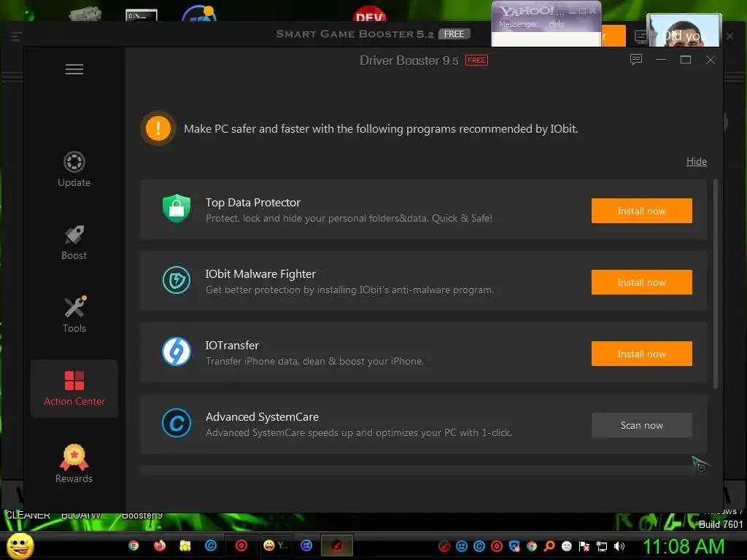Screen dimensions: 747x560
Task: Open the Update section in sidebar
Action: [x=74, y=169]
